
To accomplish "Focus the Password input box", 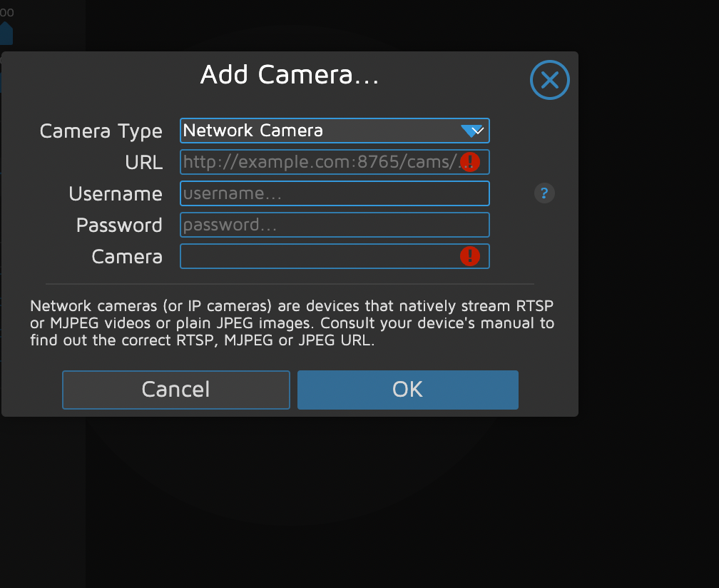I will click(x=334, y=225).
